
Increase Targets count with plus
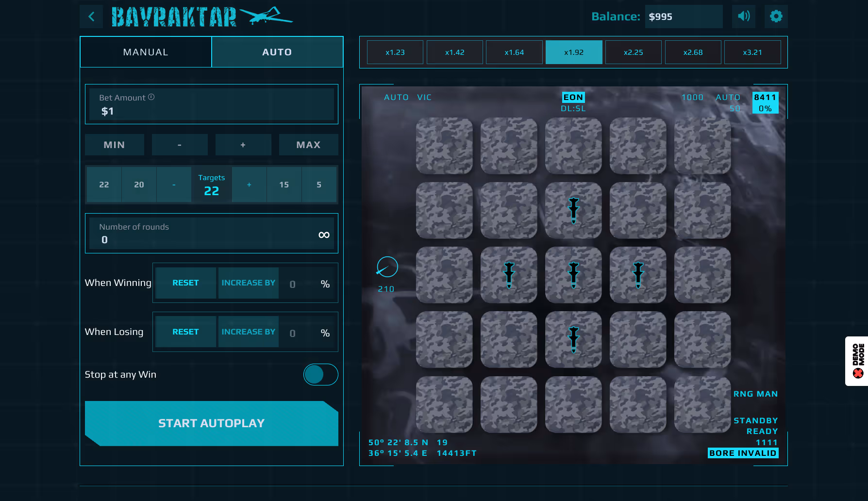coord(249,184)
